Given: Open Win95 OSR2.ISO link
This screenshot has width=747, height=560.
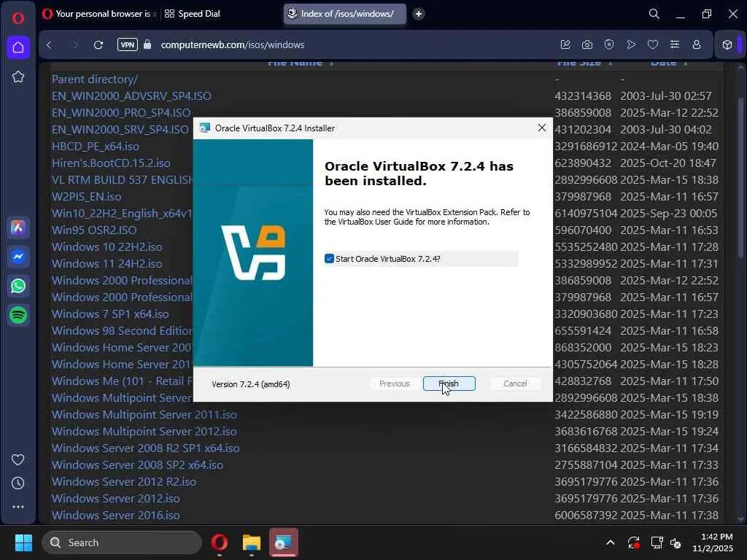Looking at the screenshot, I should coord(94,230).
